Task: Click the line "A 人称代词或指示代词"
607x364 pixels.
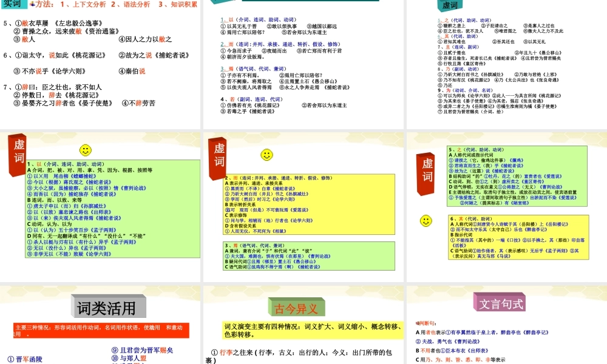Action: click(471, 155)
